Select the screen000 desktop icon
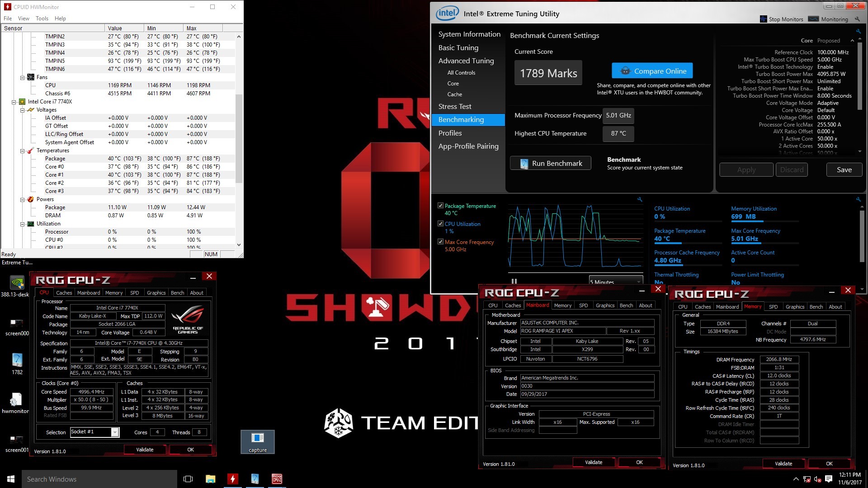868x488 pixels. coord(17,326)
